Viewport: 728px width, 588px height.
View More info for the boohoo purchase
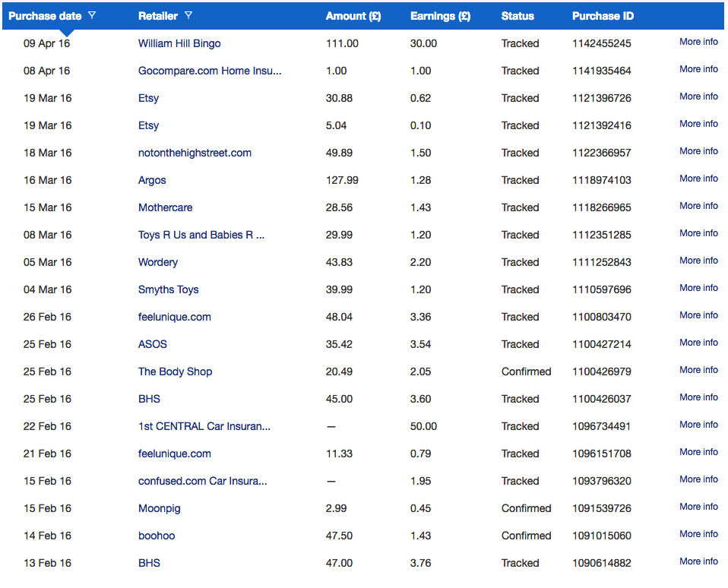(x=699, y=534)
